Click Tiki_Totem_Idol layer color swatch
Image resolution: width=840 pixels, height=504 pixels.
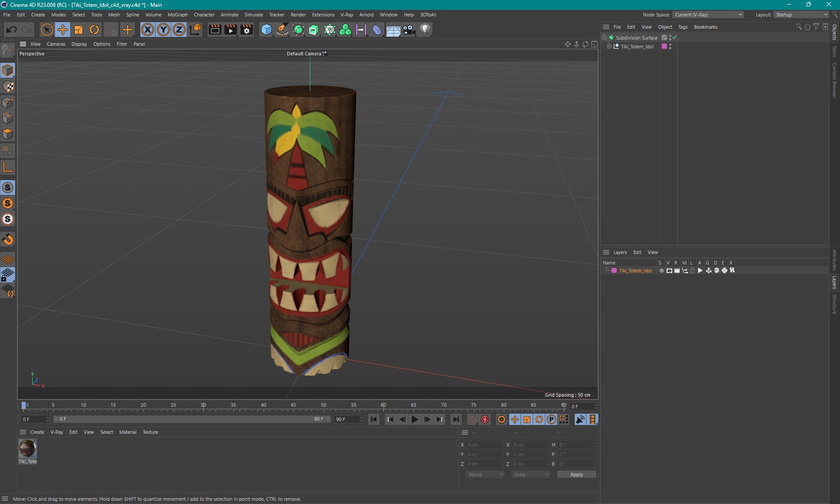coord(614,271)
